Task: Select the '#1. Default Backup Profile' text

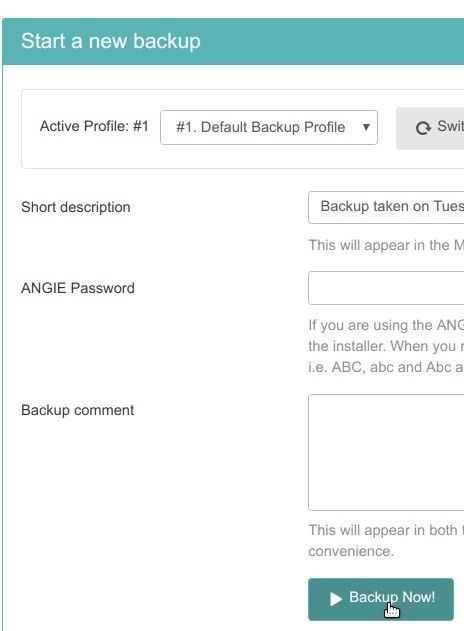Action: click(261, 127)
